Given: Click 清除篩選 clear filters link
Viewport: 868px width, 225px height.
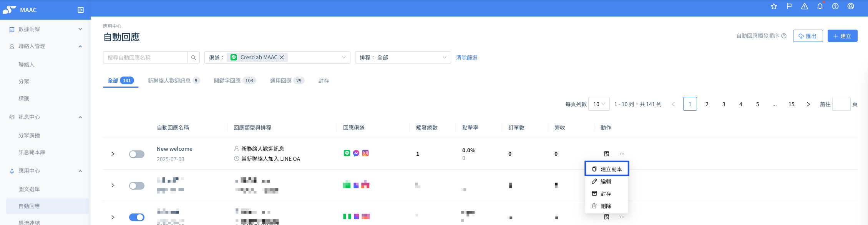Looking at the screenshot, I should tap(467, 57).
